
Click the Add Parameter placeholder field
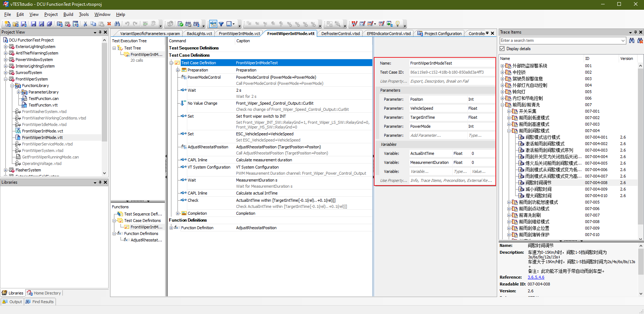click(x=438, y=135)
